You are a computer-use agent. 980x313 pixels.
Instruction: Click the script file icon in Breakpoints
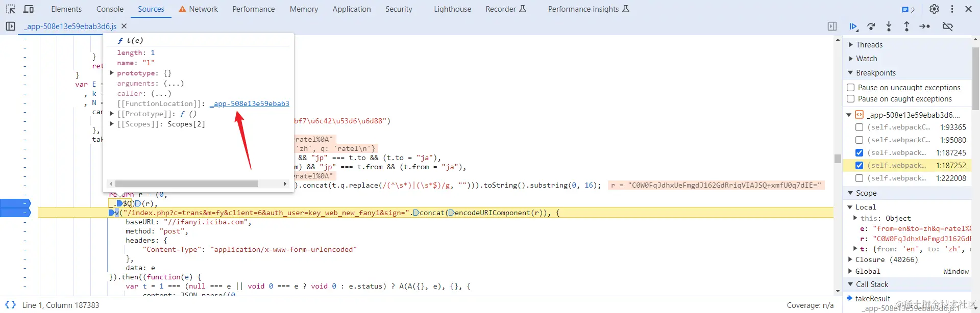pyautogui.click(x=860, y=115)
